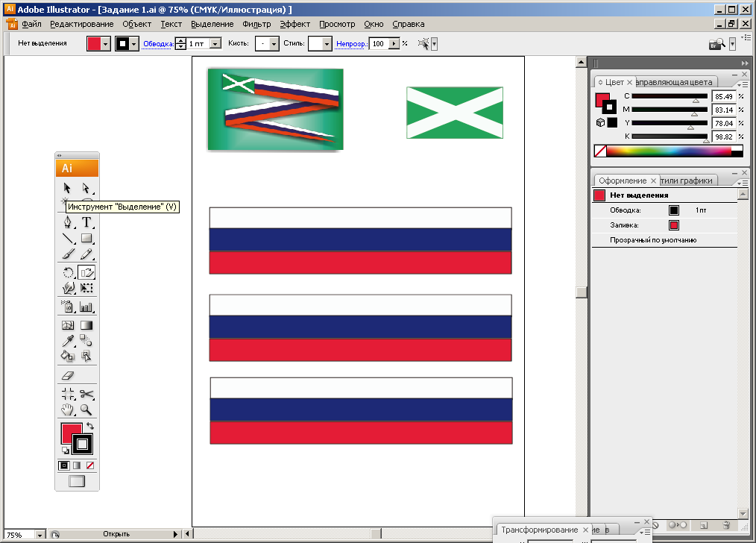
Task: Open the Объект menu
Action: click(x=137, y=24)
